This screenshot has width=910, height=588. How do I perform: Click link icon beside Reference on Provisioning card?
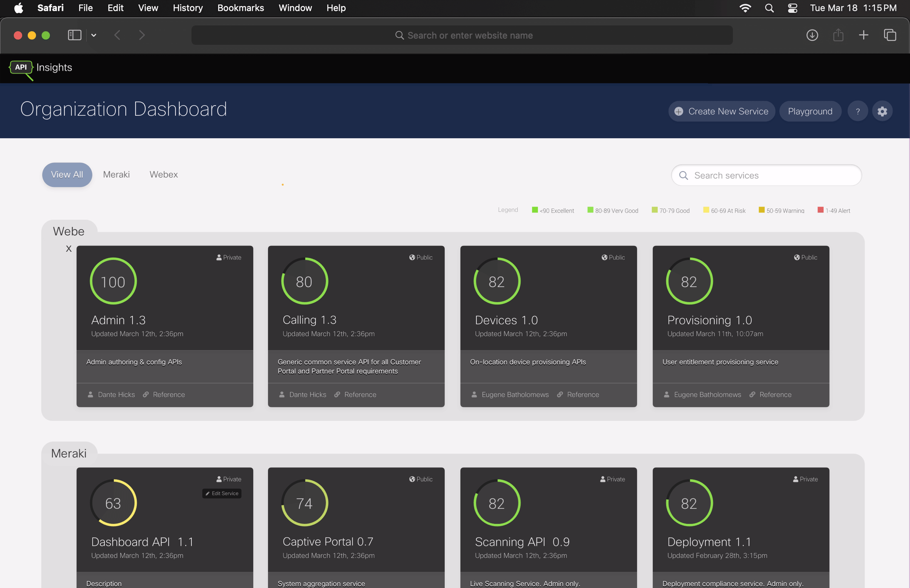click(x=752, y=395)
